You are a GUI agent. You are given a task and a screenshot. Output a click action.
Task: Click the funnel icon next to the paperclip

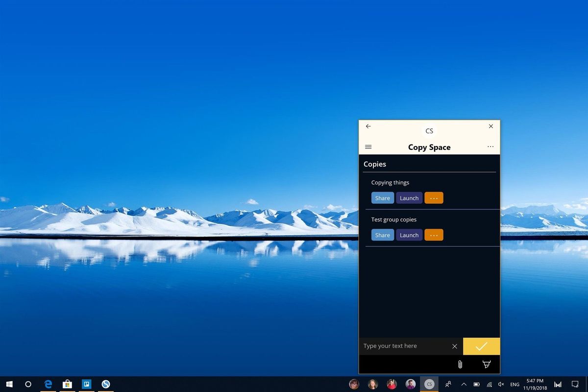486,364
